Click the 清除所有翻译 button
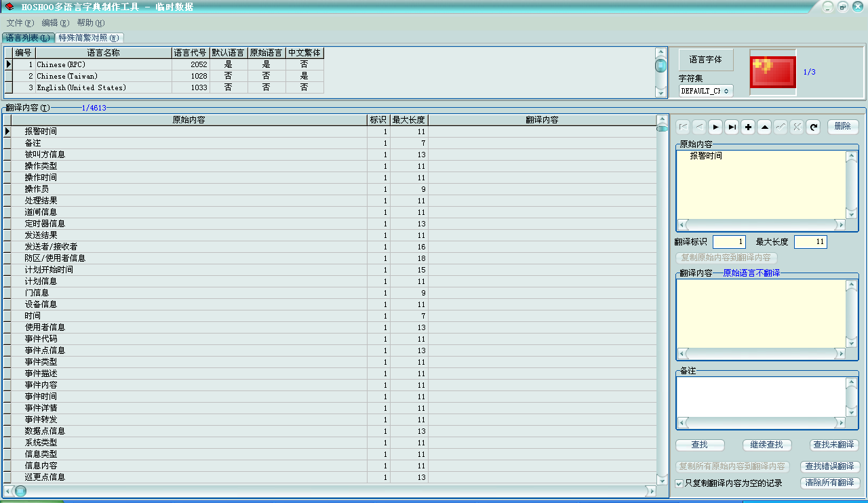 click(x=830, y=483)
